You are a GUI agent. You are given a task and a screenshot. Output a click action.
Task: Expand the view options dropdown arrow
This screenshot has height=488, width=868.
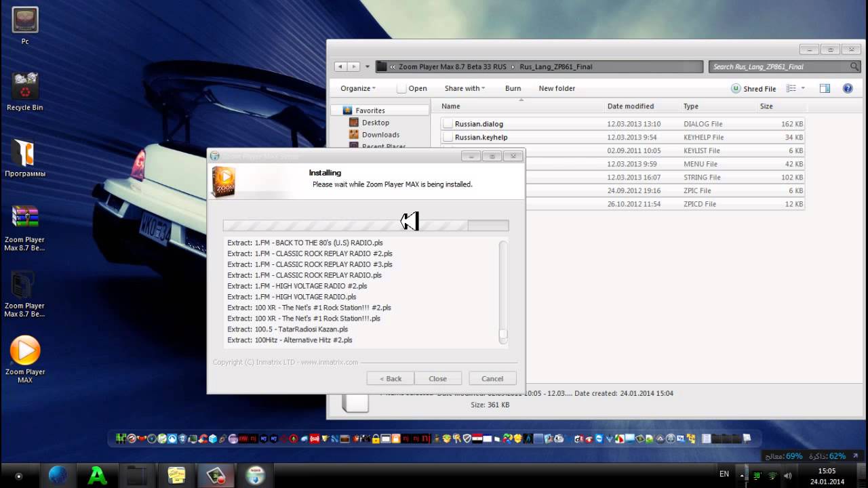803,88
